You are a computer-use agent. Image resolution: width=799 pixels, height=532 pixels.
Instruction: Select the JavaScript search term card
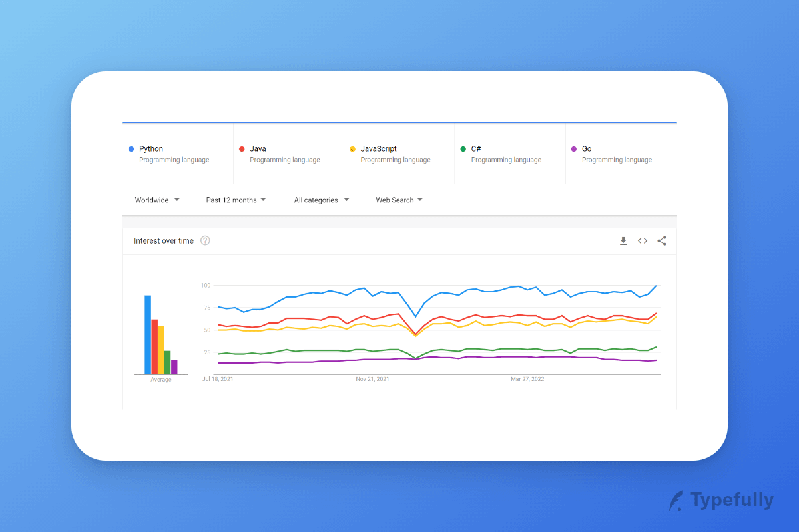(399, 154)
